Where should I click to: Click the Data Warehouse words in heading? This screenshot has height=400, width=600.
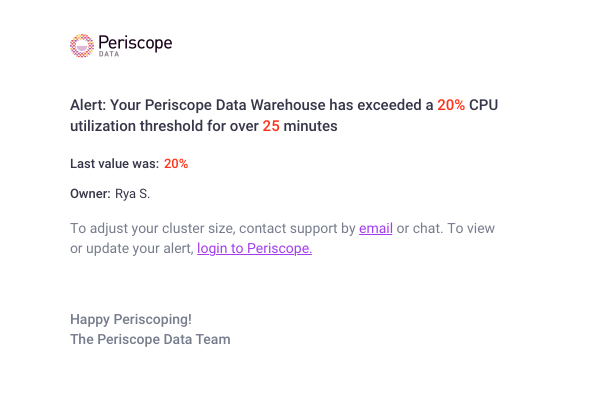tap(271, 105)
